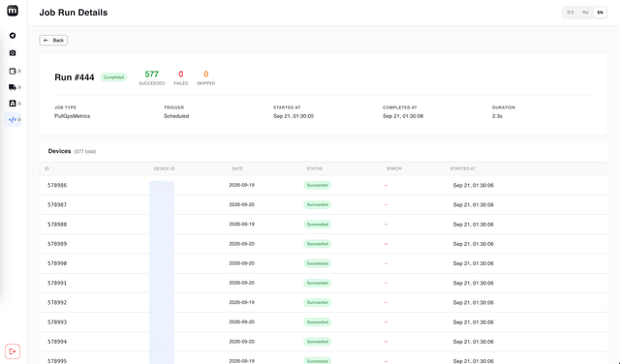Screen dimensions: 620x364
Task: Open the developer code sidebar icon
Action: pyautogui.click(x=13, y=120)
